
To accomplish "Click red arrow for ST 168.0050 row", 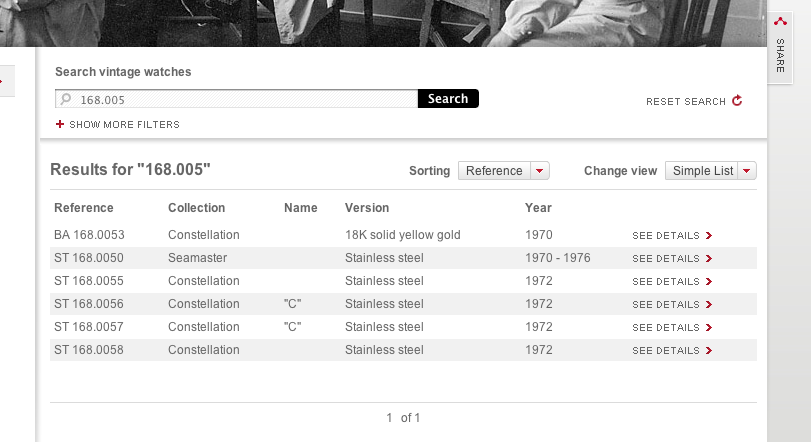I will point(709,259).
